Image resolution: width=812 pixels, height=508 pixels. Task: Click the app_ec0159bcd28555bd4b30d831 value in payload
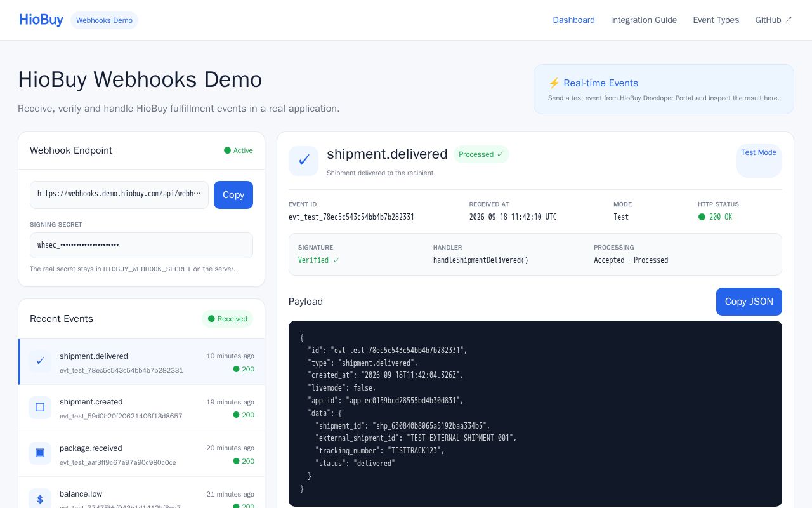[404, 401]
